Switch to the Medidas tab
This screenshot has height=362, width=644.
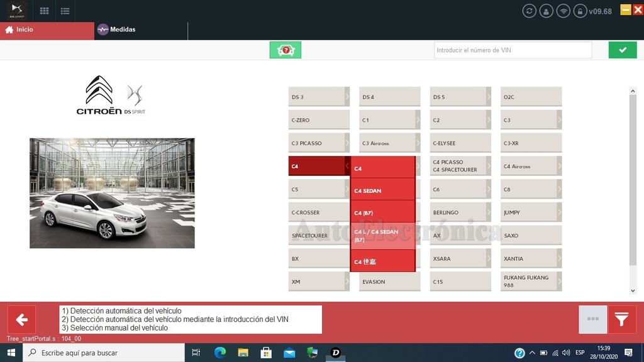(x=141, y=30)
